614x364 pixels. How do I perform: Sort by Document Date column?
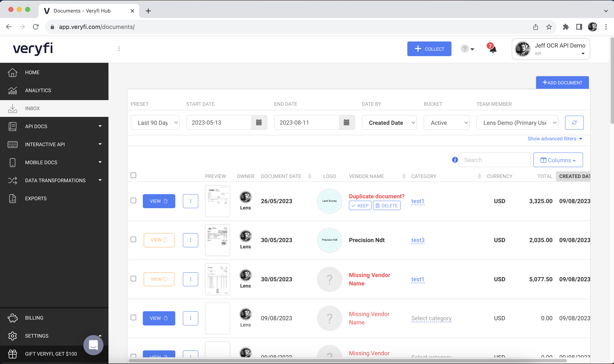(x=310, y=176)
